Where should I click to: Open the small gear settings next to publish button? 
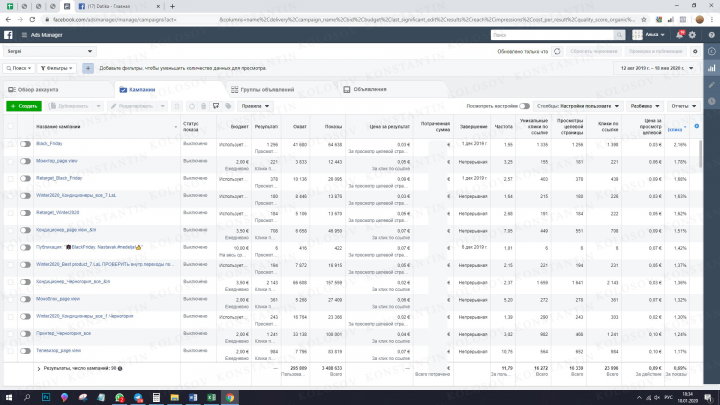(x=695, y=51)
